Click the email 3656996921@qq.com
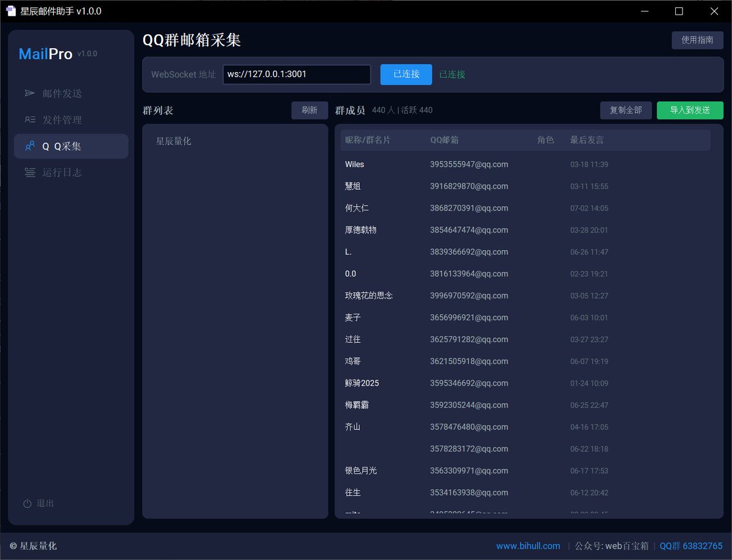 (469, 318)
